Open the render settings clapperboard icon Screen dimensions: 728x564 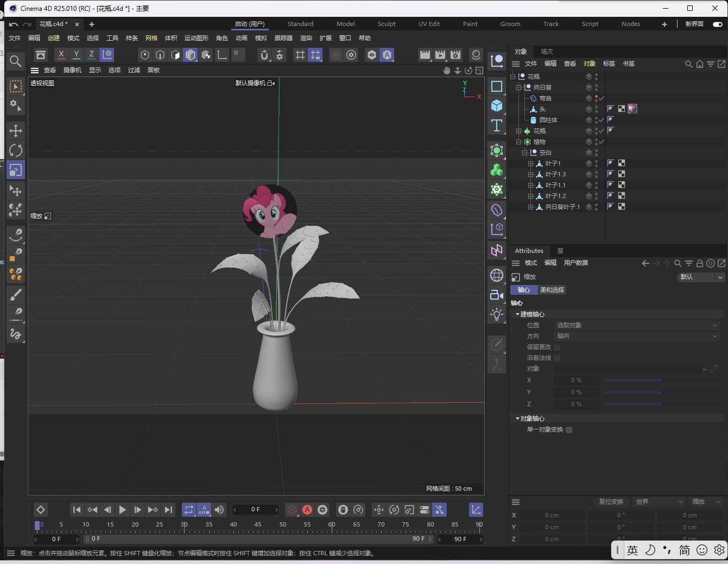[455, 55]
